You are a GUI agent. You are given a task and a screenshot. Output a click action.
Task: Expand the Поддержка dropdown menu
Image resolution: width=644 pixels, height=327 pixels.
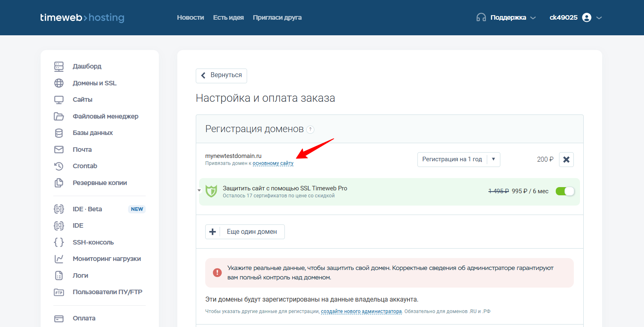pos(506,18)
